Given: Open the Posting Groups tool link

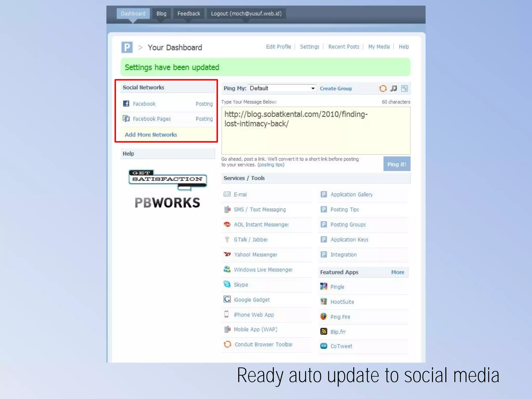Looking at the screenshot, I should coord(348,224).
